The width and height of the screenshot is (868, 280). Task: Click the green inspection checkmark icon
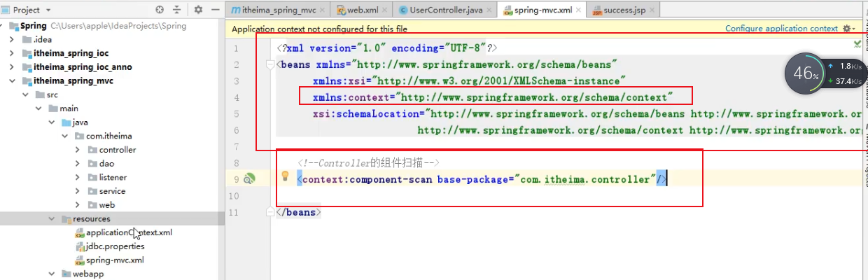857,44
